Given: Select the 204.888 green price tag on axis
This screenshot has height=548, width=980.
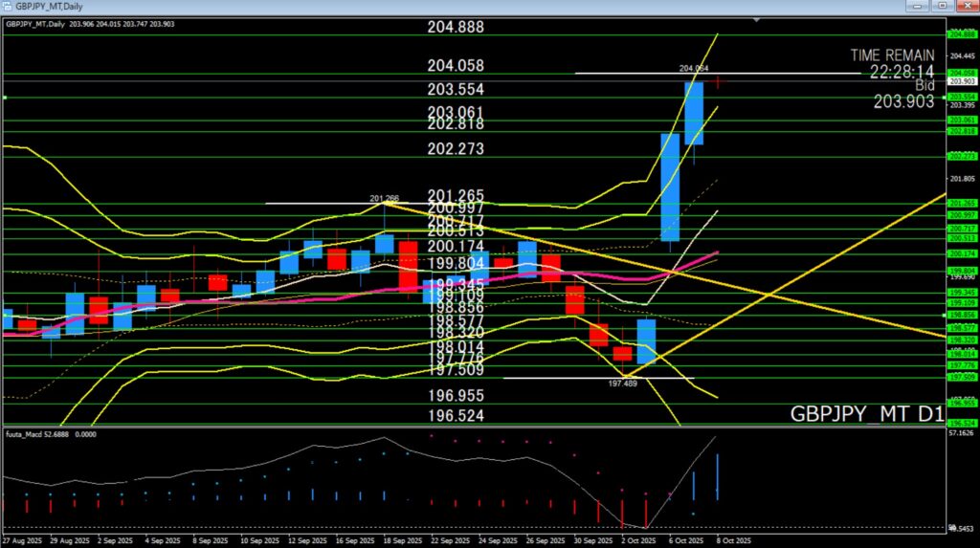Looking at the screenshot, I should point(960,34).
